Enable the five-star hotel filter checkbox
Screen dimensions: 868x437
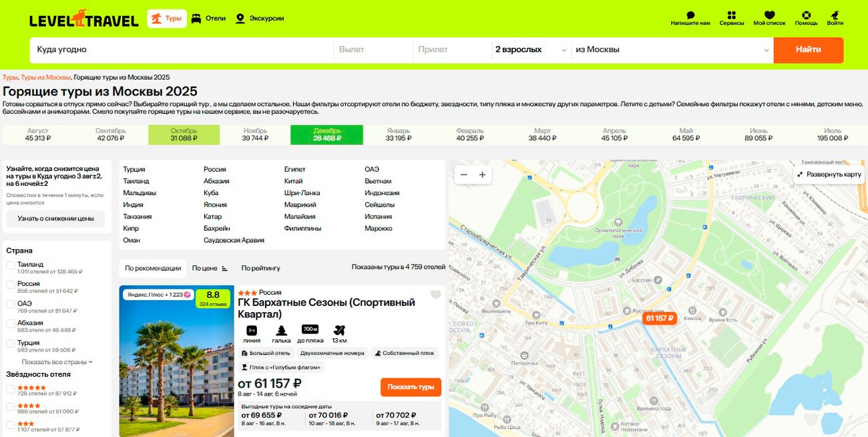click(11, 389)
